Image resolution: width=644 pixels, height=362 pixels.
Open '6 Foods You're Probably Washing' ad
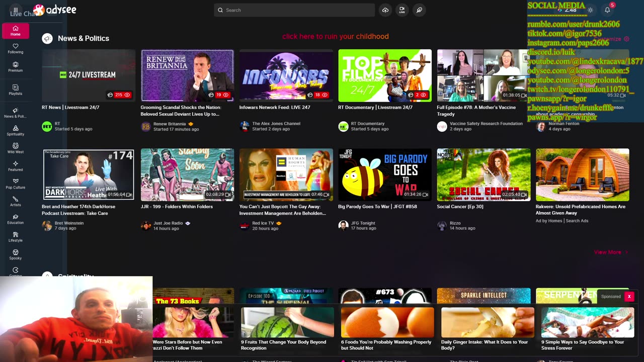click(x=387, y=329)
